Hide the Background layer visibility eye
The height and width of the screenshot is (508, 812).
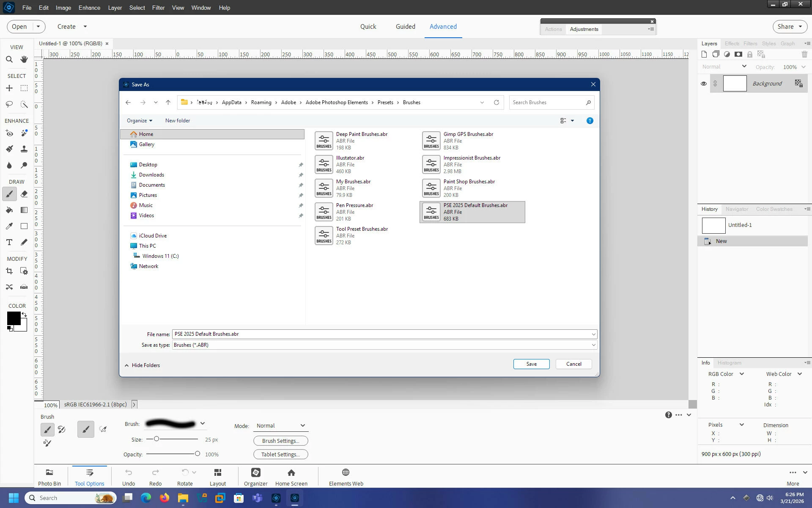pos(704,83)
